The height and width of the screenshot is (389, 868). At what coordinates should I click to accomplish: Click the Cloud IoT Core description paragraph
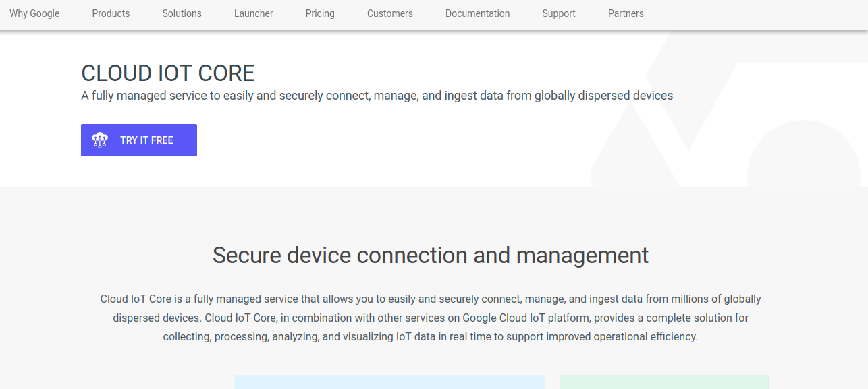point(431,318)
